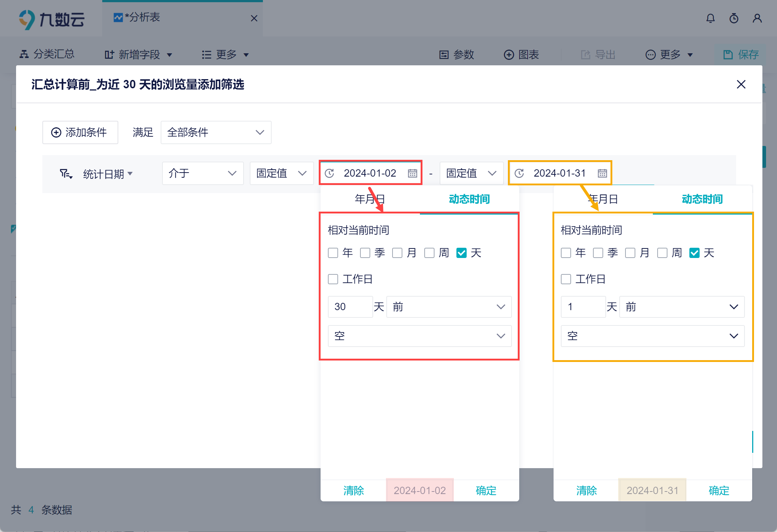
Task: Open the 全部条件 dropdown
Action: point(216,132)
